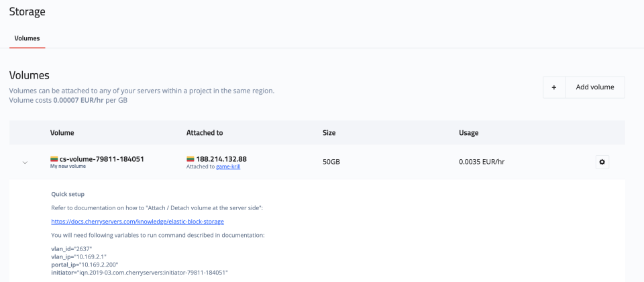This screenshot has width=644, height=282.
Task: Click the flag icon beside 188.214.132.88
Action: [x=191, y=159]
